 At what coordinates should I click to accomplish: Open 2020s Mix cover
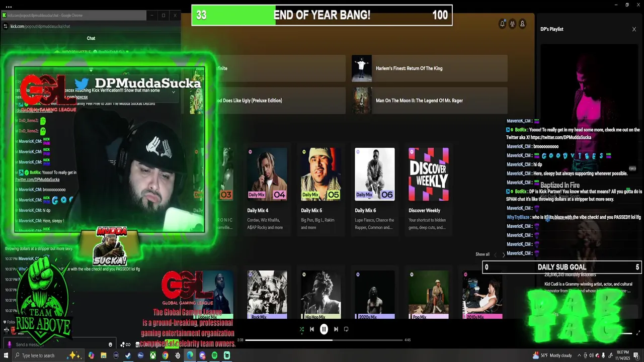click(375, 295)
